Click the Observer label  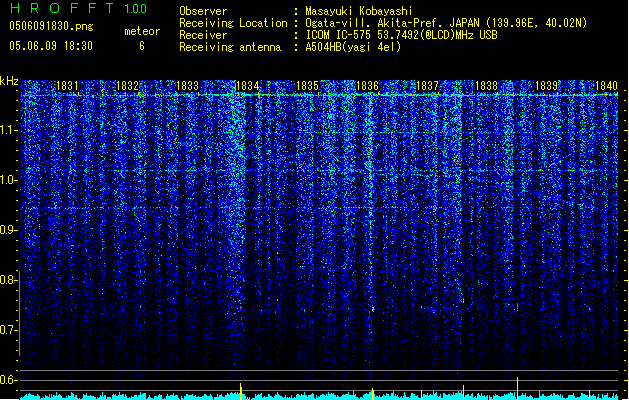[203, 11]
